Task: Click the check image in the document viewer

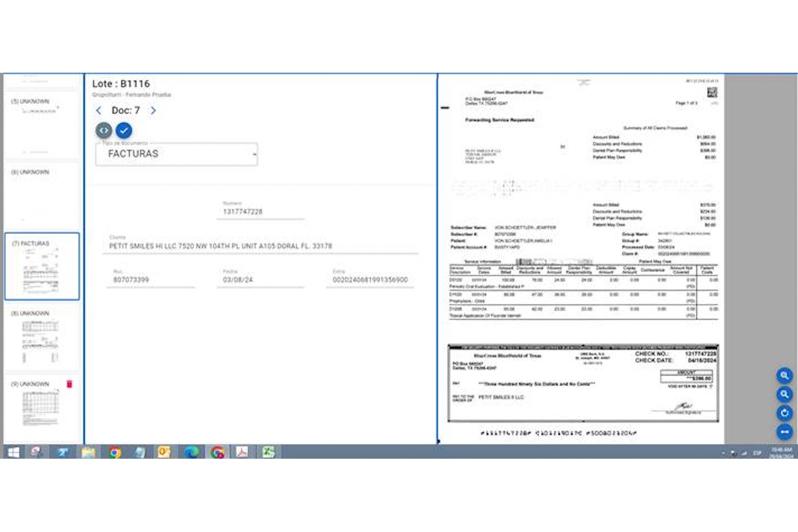Action: click(x=583, y=383)
